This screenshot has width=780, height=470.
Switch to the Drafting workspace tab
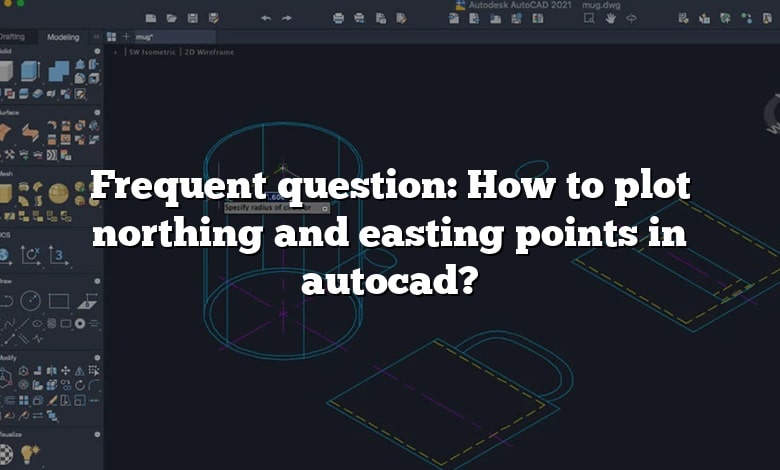[12, 37]
